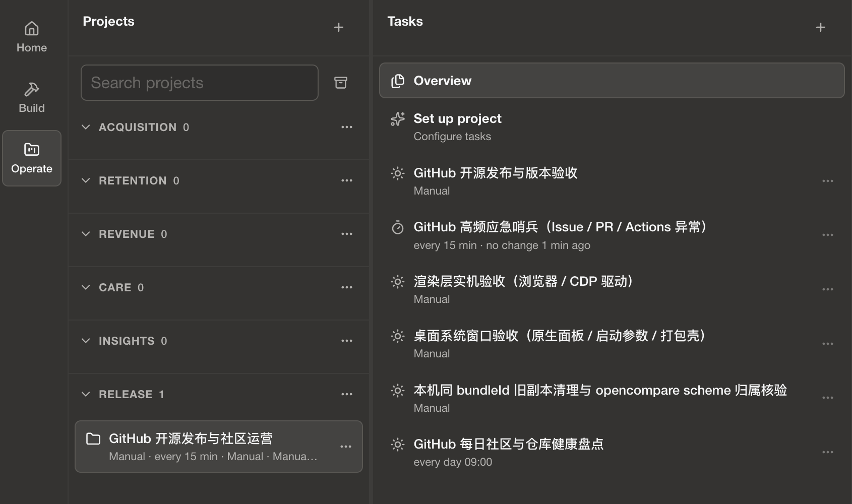Open more options for INSIGHTS group
This screenshot has height=504, width=852.
(347, 341)
